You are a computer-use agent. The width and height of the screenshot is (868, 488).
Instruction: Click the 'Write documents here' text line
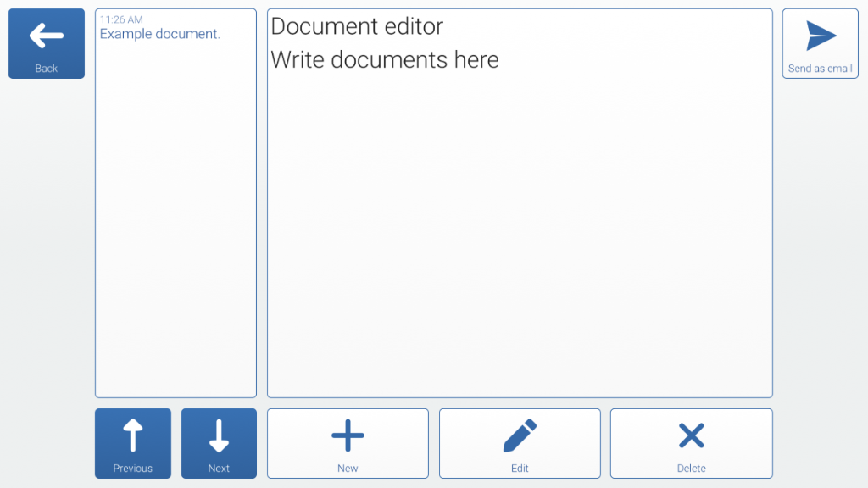click(384, 60)
